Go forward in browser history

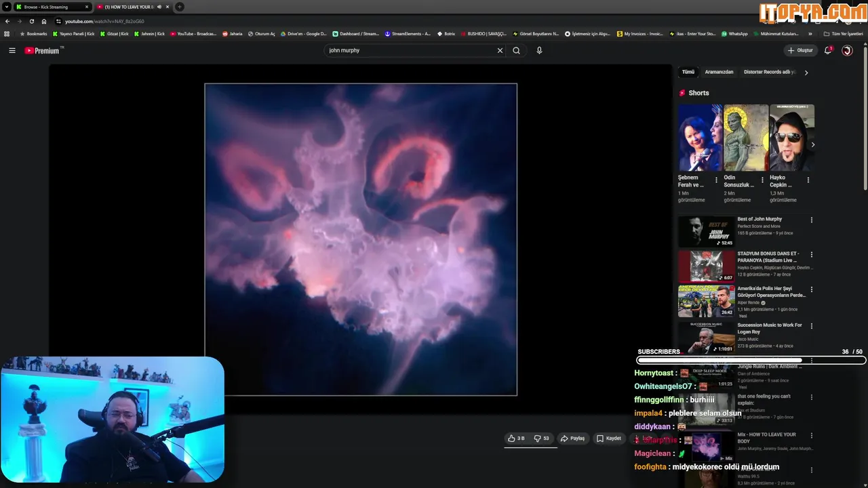pyautogui.click(x=20, y=21)
